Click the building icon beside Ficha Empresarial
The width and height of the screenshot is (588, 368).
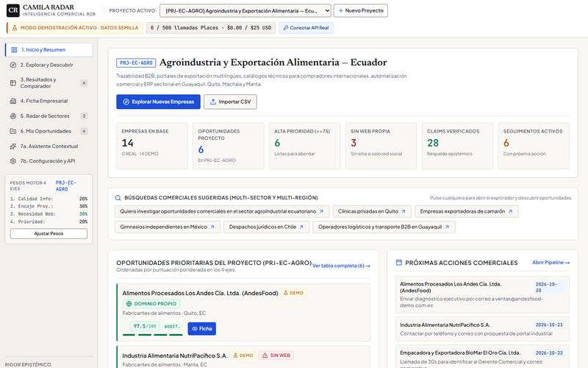(13, 101)
